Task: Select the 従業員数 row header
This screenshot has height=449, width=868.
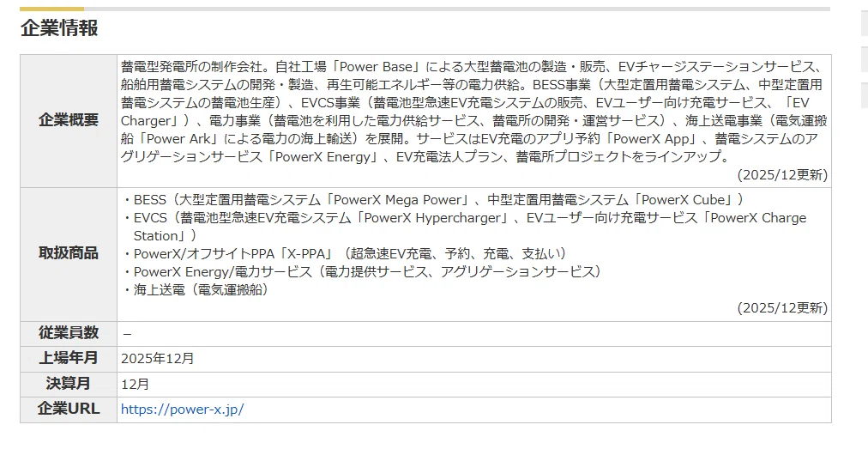Action: click(69, 333)
